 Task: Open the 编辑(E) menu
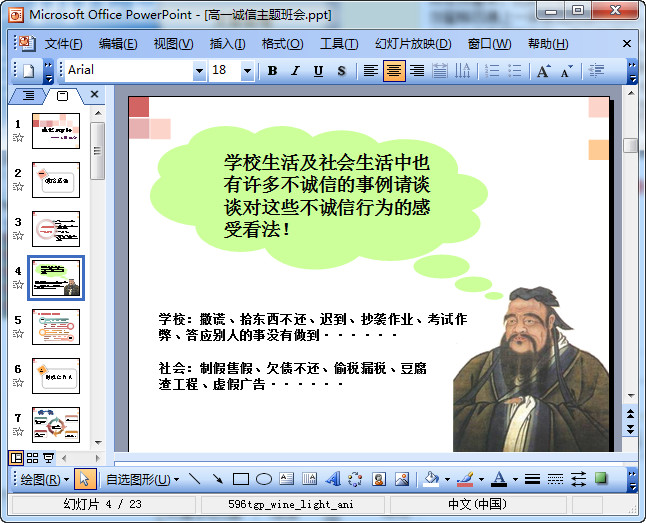[x=118, y=44]
